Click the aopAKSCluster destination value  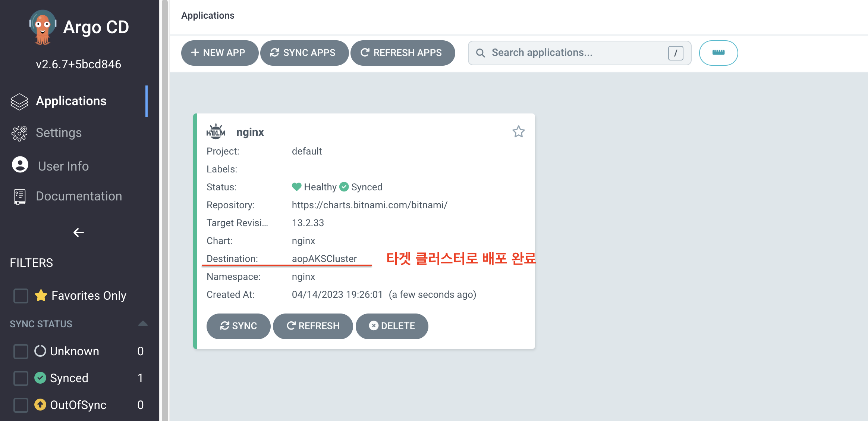[x=324, y=259]
